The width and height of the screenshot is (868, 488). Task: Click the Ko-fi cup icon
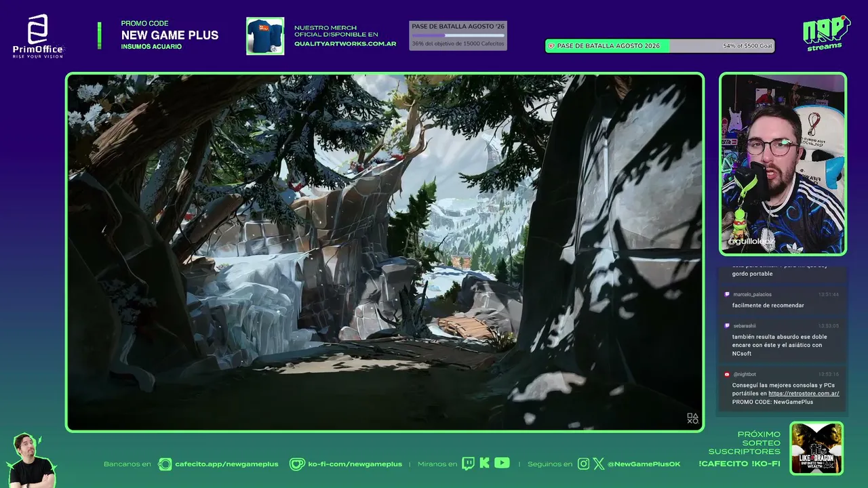tap(297, 464)
